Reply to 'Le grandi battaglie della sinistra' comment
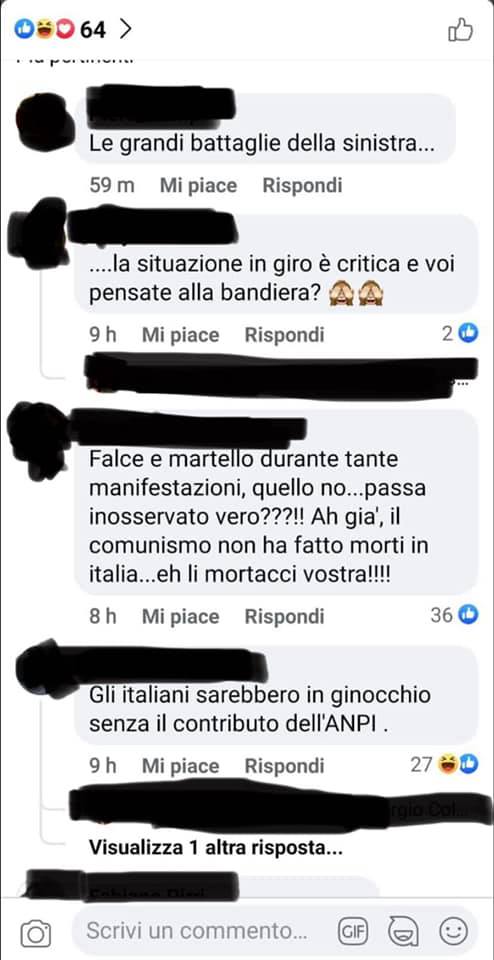Screen dimensions: 494x960 [x=302, y=186]
